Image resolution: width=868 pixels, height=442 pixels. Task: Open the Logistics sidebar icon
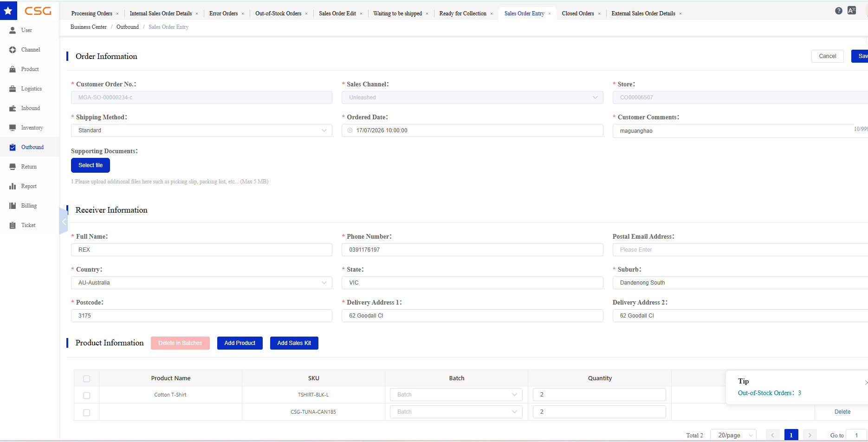pyautogui.click(x=13, y=89)
